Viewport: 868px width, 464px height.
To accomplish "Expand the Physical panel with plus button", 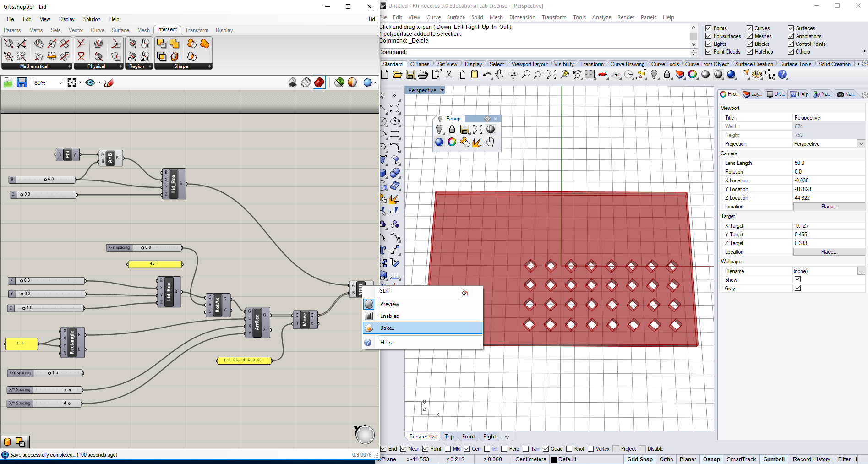I will click(x=121, y=66).
